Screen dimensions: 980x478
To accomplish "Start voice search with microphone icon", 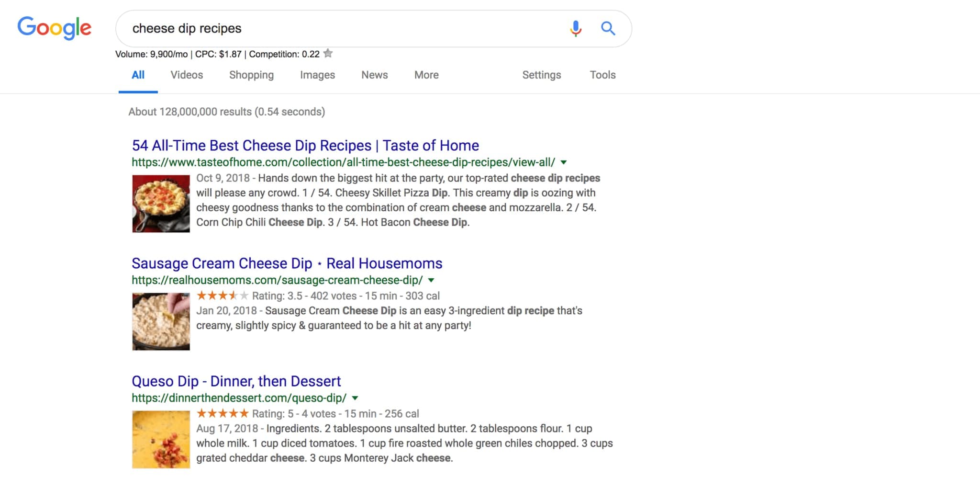I will (576, 29).
